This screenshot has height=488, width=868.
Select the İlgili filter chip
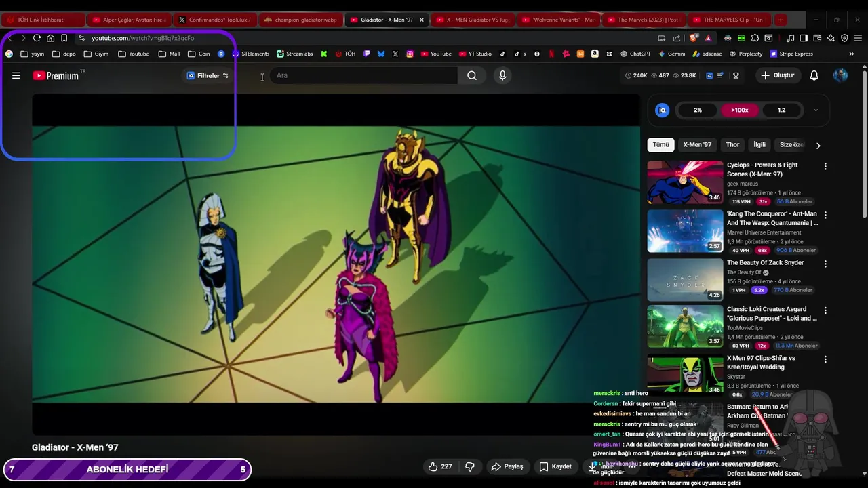pyautogui.click(x=759, y=144)
